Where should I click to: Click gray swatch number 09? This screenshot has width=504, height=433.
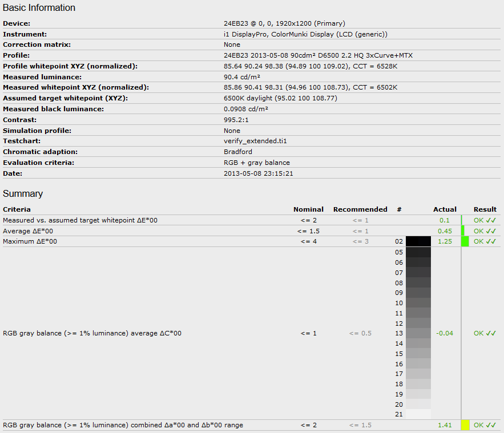(x=418, y=293)
